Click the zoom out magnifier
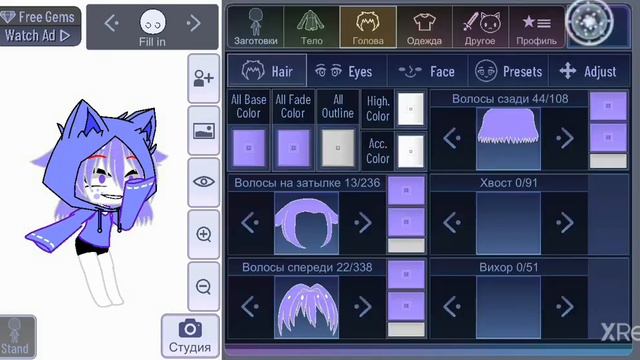 [203, 286]
